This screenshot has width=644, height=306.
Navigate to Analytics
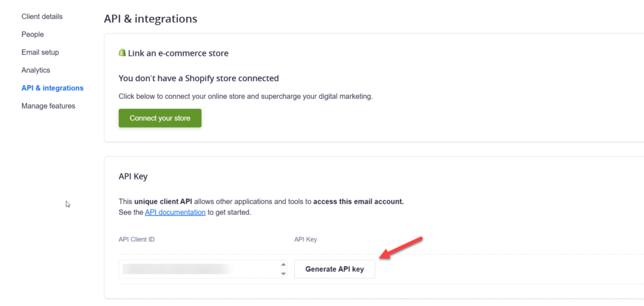pos(36,70)
